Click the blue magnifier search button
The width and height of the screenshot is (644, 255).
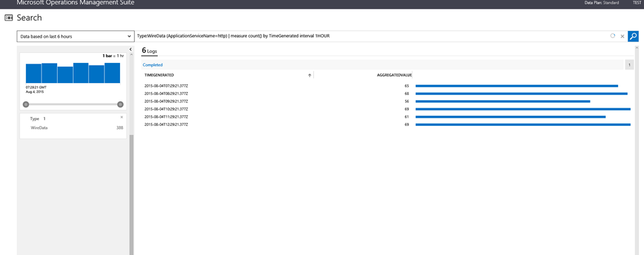[633, 37]
